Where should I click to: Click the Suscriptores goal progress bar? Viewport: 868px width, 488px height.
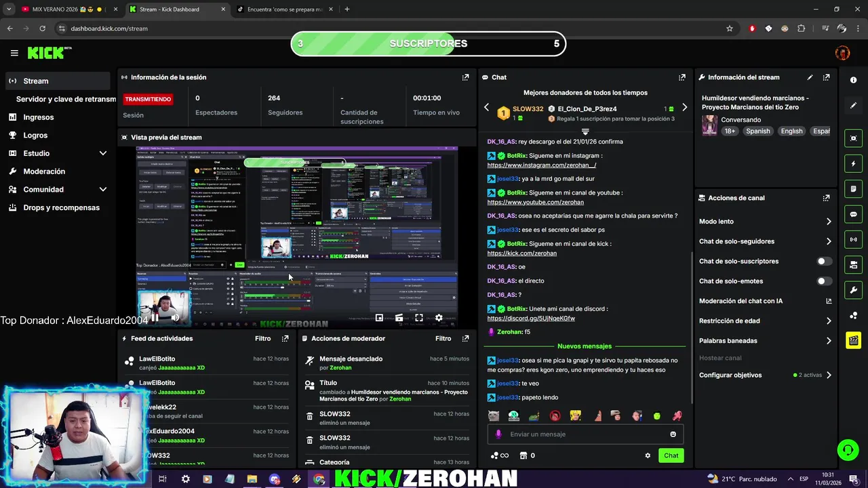pos(428,44)
